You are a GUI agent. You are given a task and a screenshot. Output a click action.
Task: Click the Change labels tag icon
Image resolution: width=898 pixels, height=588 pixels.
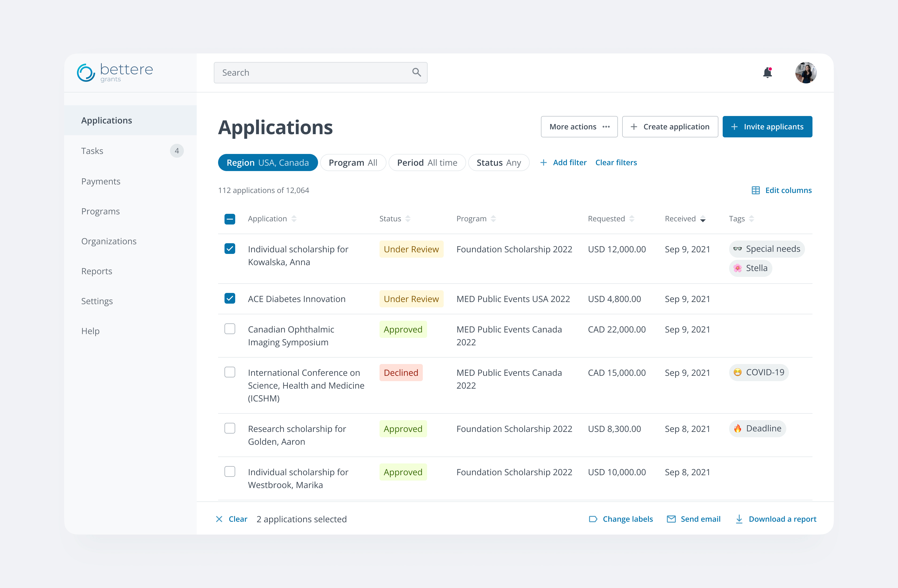point(593,519)
